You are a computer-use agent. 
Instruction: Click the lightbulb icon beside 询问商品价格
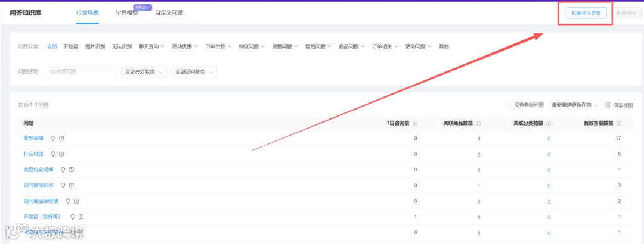pyautogui.click(x=63, y=185)
